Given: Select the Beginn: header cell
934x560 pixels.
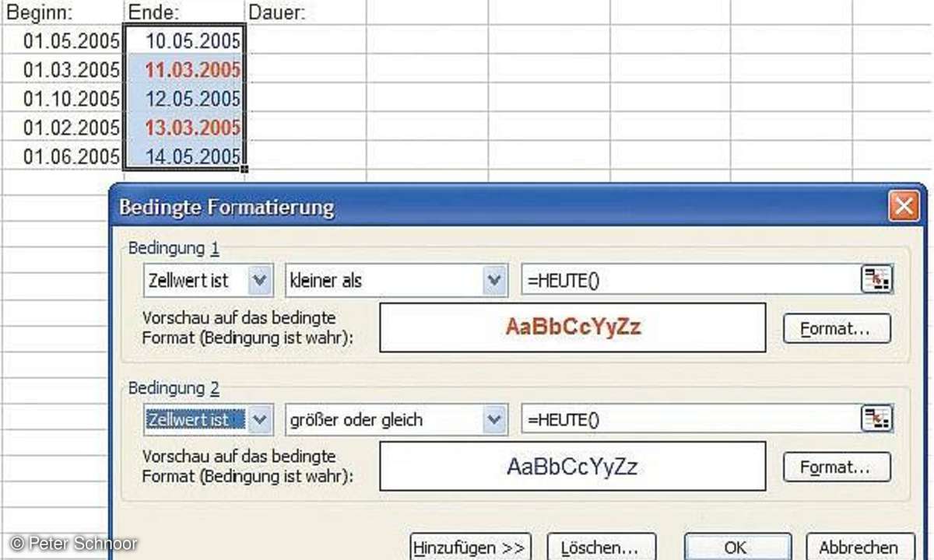Looking at the screenshot, I should [62, 12].
